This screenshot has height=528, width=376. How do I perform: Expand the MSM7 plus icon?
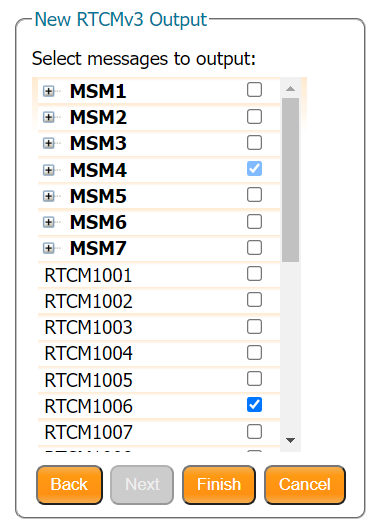pos(48,249)
